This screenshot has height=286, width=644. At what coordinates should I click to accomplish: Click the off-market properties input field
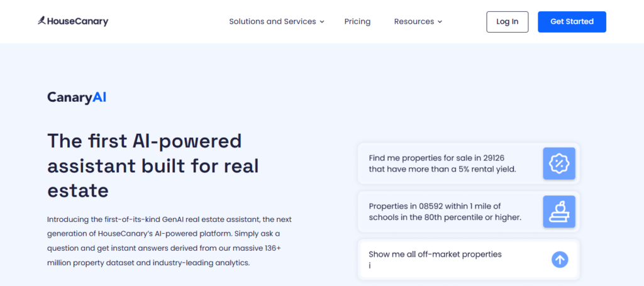469,260
